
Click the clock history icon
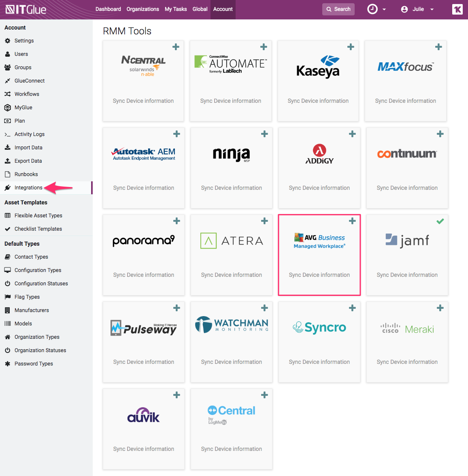pos(372,9)
